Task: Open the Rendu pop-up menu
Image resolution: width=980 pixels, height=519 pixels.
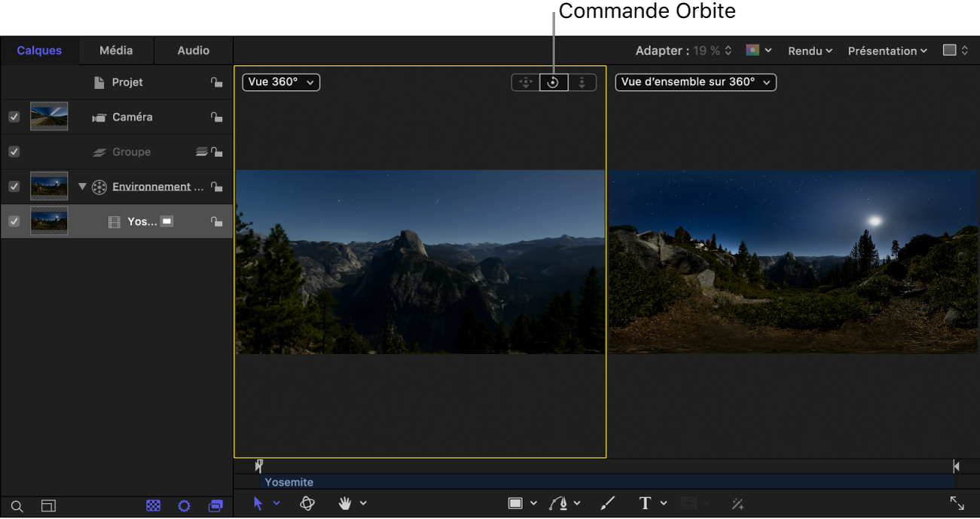Action: point(810,50)
